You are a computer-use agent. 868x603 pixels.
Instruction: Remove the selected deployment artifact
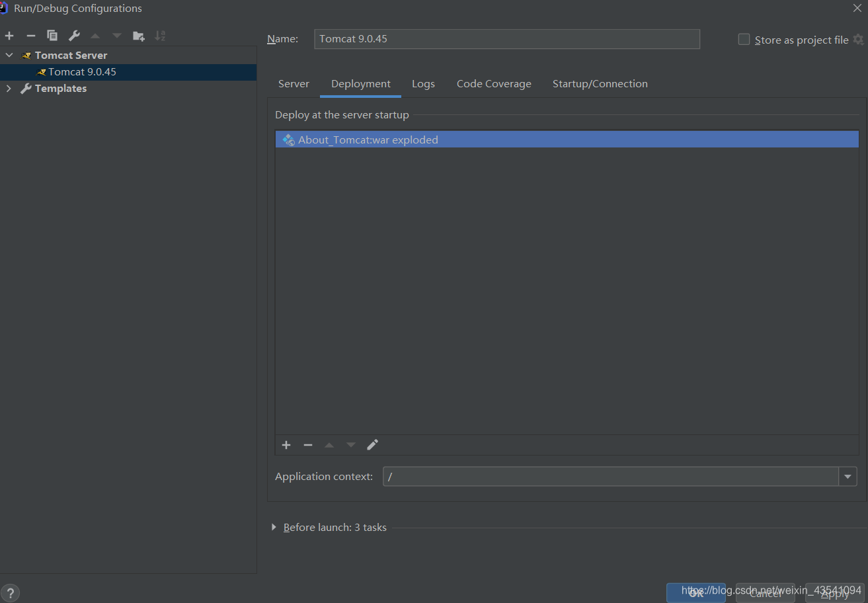[308, 445]
